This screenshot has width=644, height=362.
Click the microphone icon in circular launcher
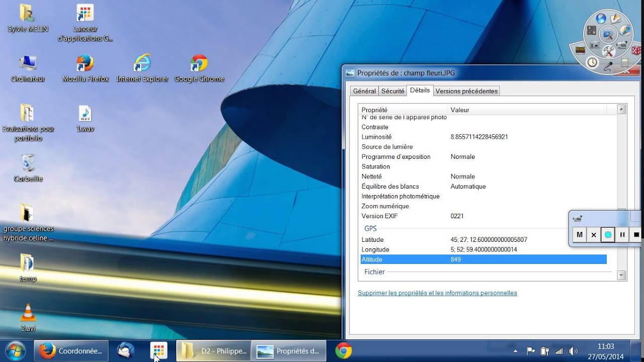pos(608,66)
